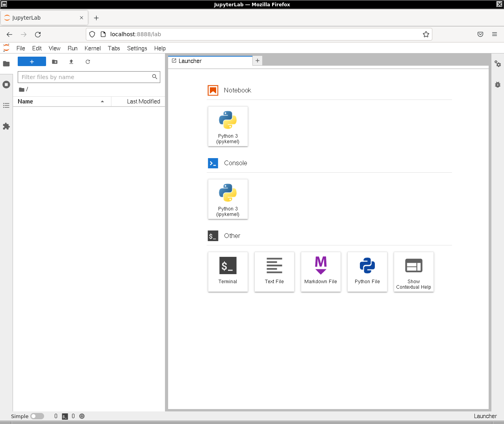Create a new Markdown File
504x424 pixels.
(x=321, y=272)
